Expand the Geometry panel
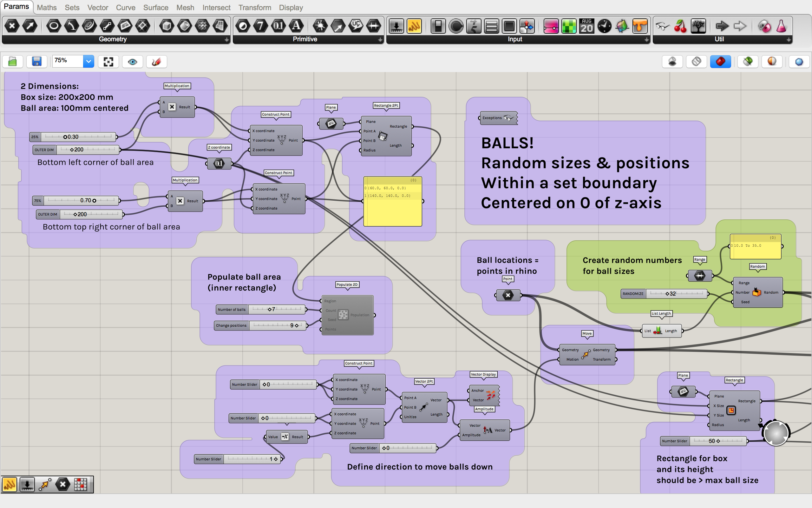This screenshot has height=508, width=812. [227, 40]
